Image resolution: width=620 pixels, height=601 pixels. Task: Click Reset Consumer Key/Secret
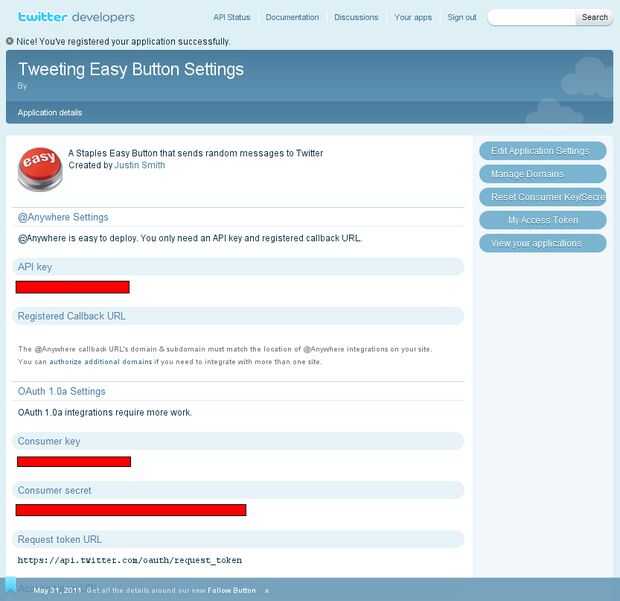[x=542, y=197]
